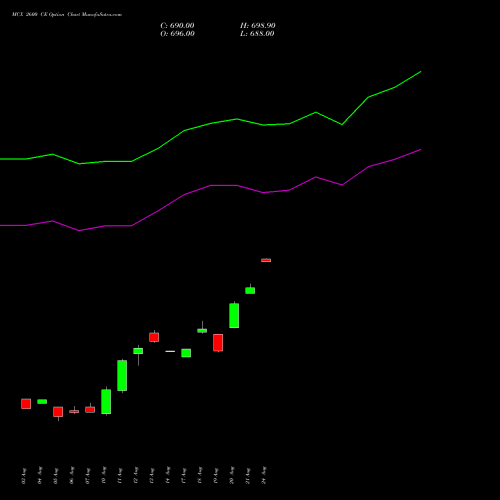Click the 03 Aug date label
Viewport: 500px width, 500px height.
pos(24,476)
